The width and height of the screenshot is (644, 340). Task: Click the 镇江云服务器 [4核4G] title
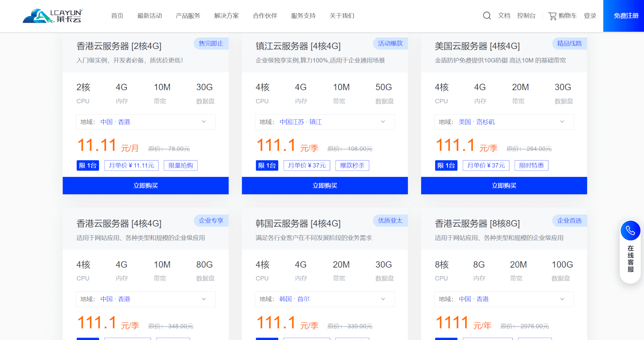pos(298,46)
